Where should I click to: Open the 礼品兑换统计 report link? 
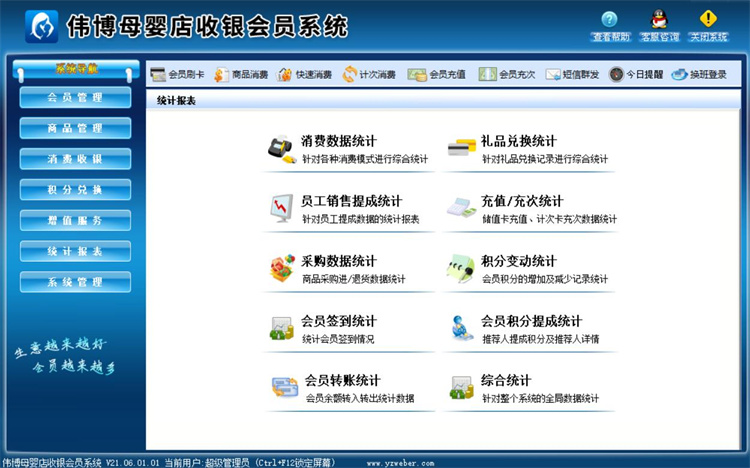point(518,141)
